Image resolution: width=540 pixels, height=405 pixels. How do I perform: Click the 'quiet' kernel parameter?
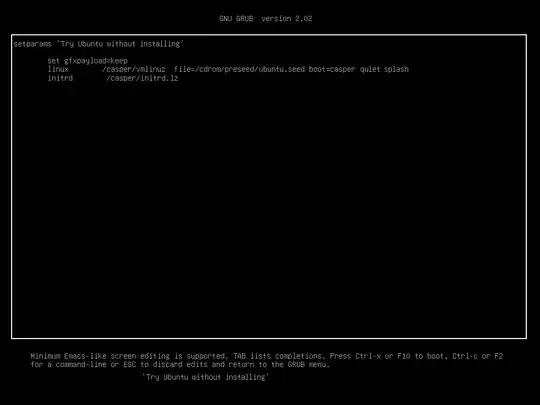coord(370,69)
